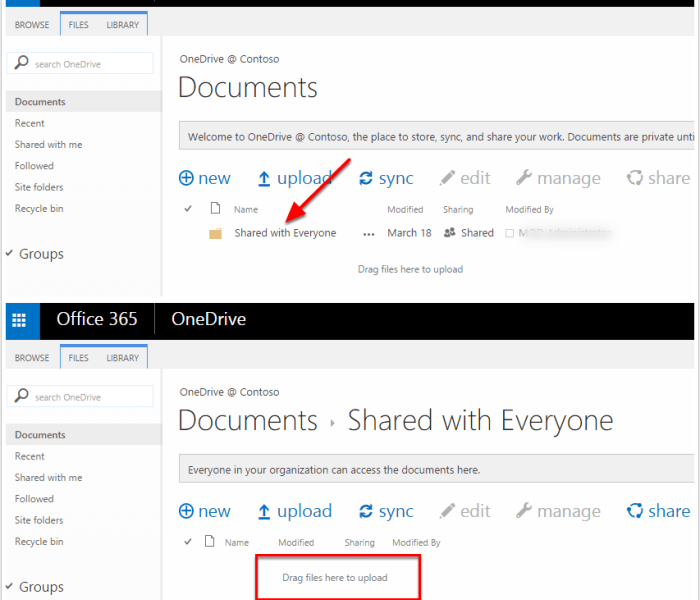This screenshot has width=700, height=600.
Task: Open Recycle bin in upper sidebar
Action: (x=39, y=209)
